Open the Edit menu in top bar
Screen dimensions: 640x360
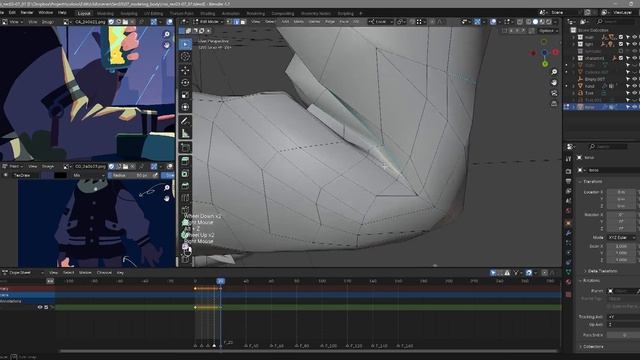13,13
